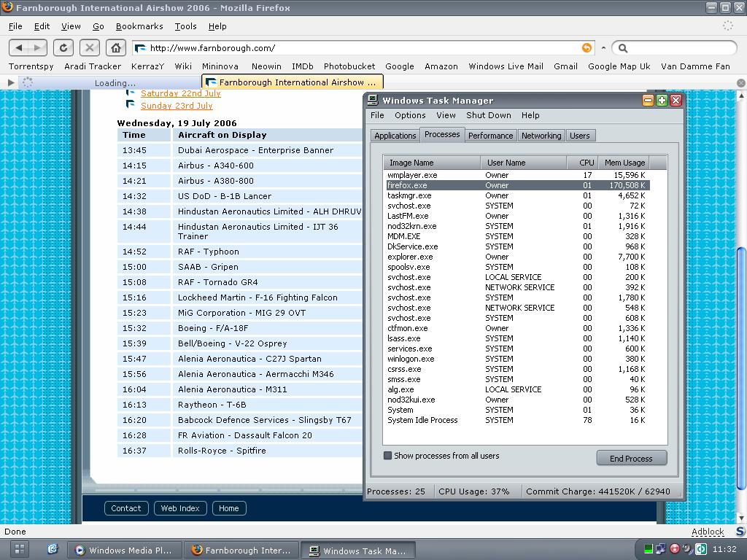Sort processes by CPU column header
This screenshot has width=747, height=560.
(x=586, y=163)
